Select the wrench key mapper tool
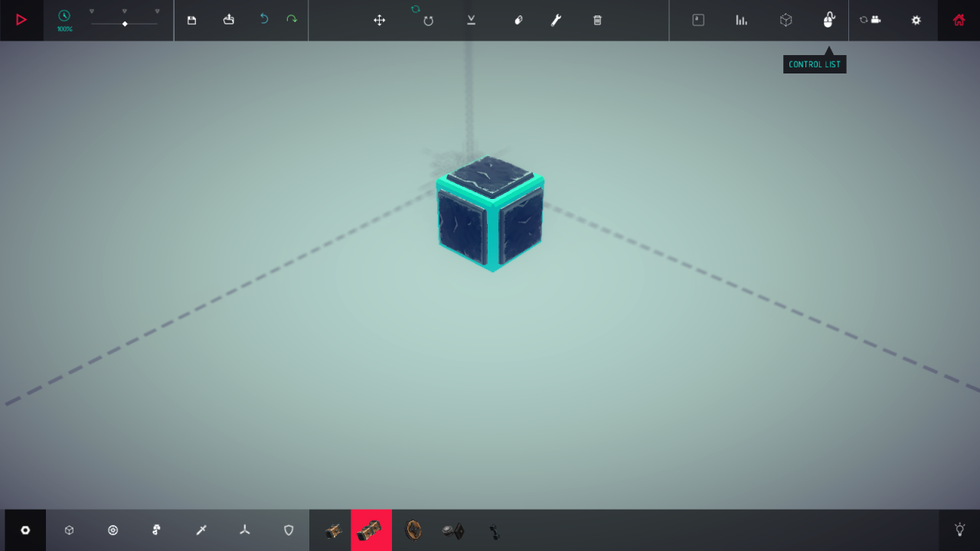The image size is (980, 551). (556, 20)
